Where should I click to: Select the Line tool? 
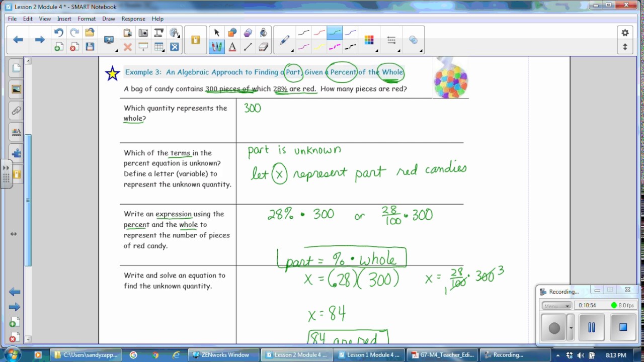click(x=248, y=47)
